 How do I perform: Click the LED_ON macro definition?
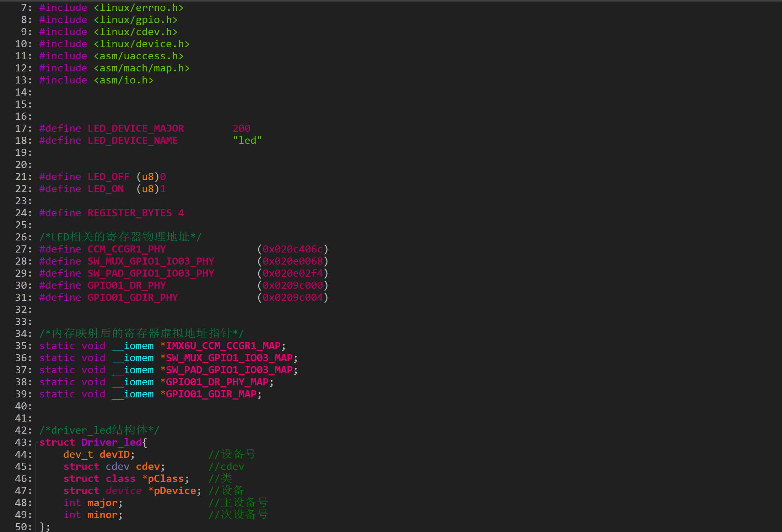(106, 189)
